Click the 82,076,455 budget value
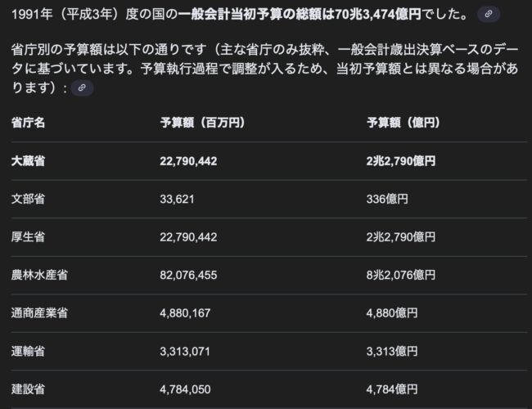Image resolution: width=532 pixels, height=409 pixels. coord(188,275)
